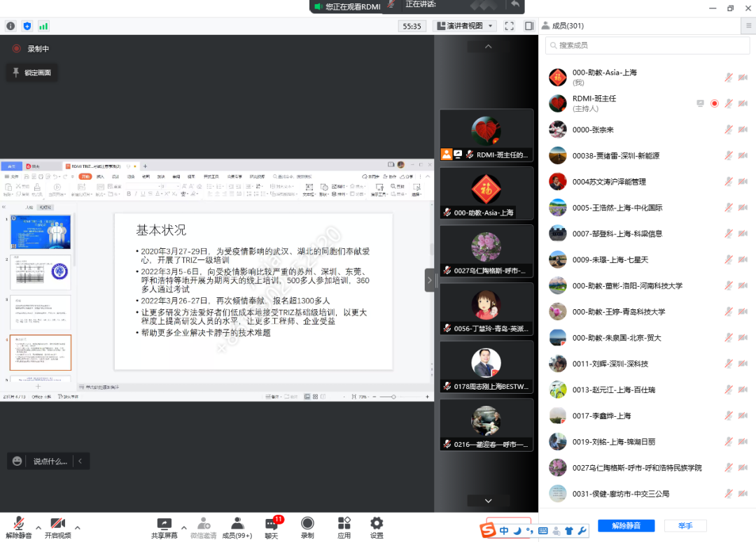Open the 共享屏幕 screen share tool
Viewport: 756px width, 542px height.
click(164, 528)
